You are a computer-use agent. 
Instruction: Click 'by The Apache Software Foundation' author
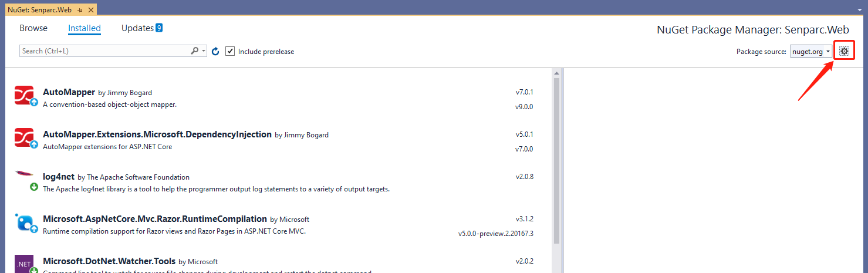pyautogui.click(x=134, y=177)
